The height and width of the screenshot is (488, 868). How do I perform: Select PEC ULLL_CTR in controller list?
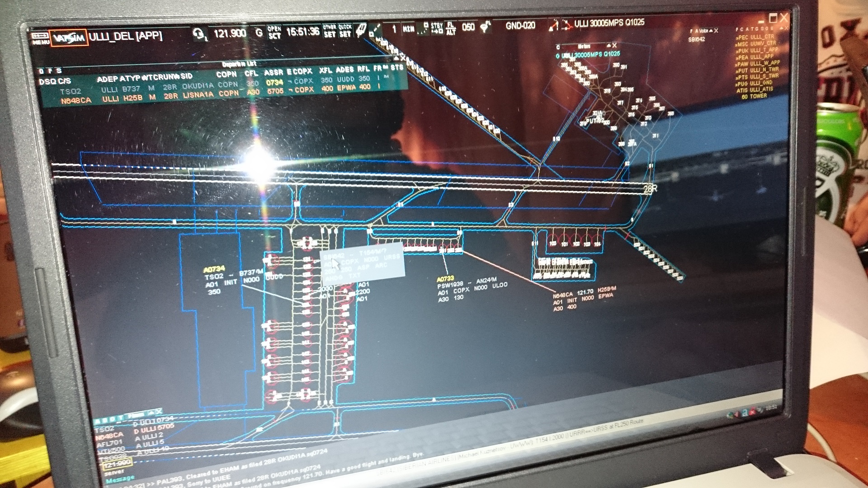click(x=755, y=37)
